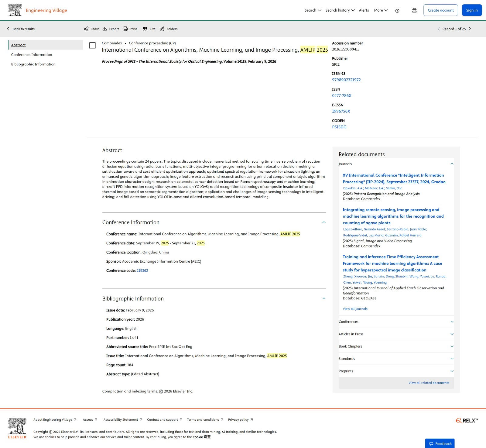Open the More menu

click(381, 10)
